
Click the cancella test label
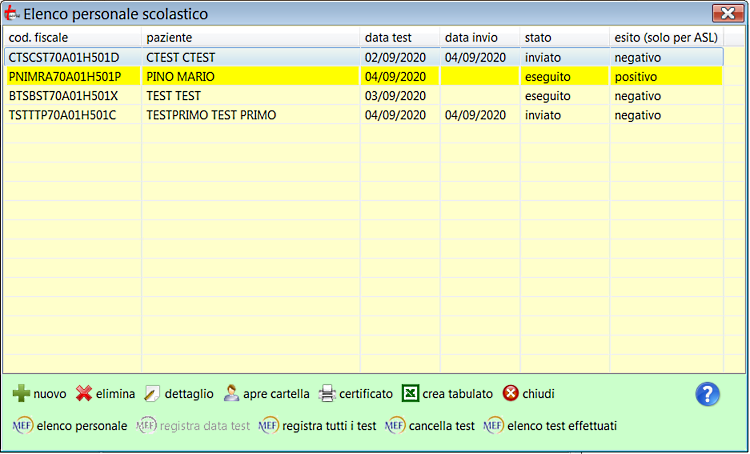point(441,426)
